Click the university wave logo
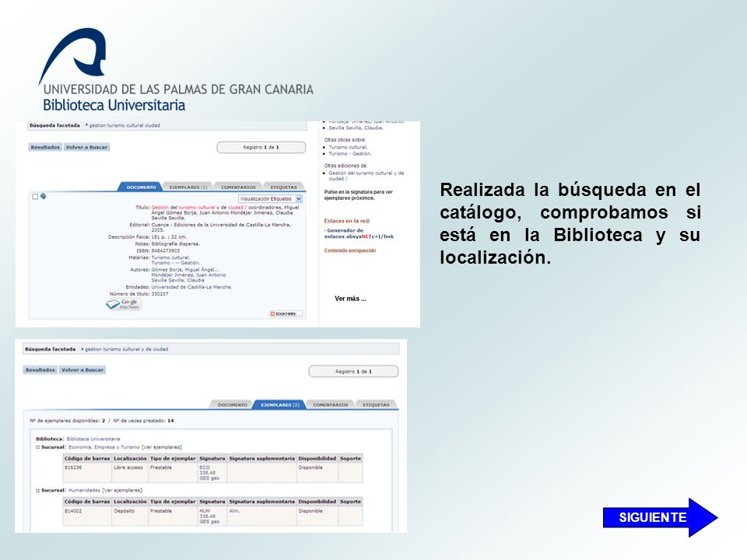The height and width of the screenshot is (560, 747). pyautogui.click(x=72, y=56)
